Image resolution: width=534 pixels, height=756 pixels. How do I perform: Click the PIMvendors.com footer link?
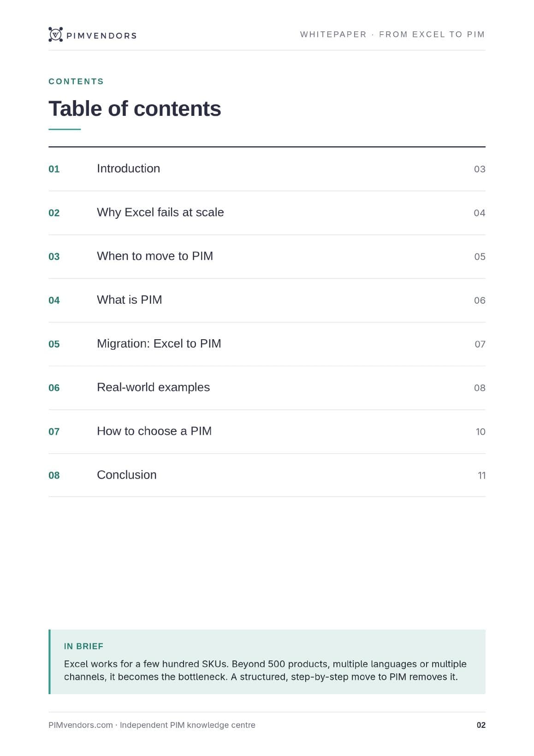tap(81, 725)
